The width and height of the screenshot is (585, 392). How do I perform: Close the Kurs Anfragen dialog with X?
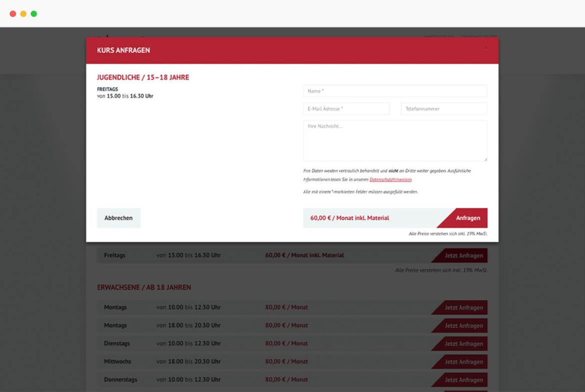[x=486, y=48]
